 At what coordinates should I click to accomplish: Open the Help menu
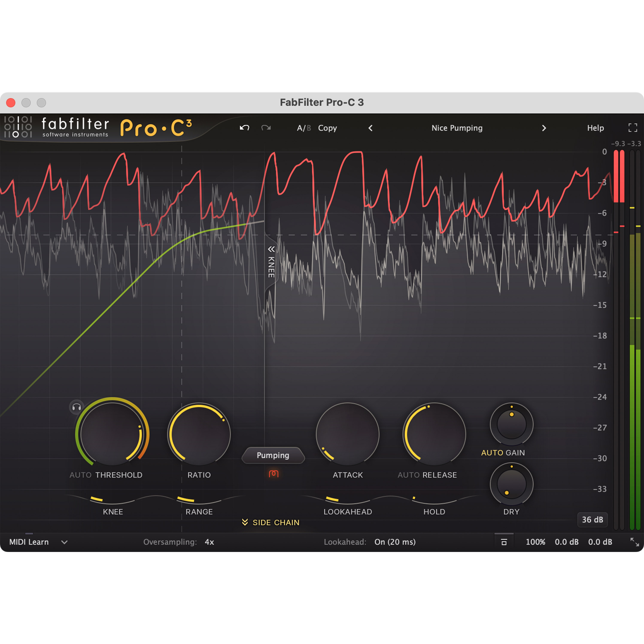[x=596, y=128]
